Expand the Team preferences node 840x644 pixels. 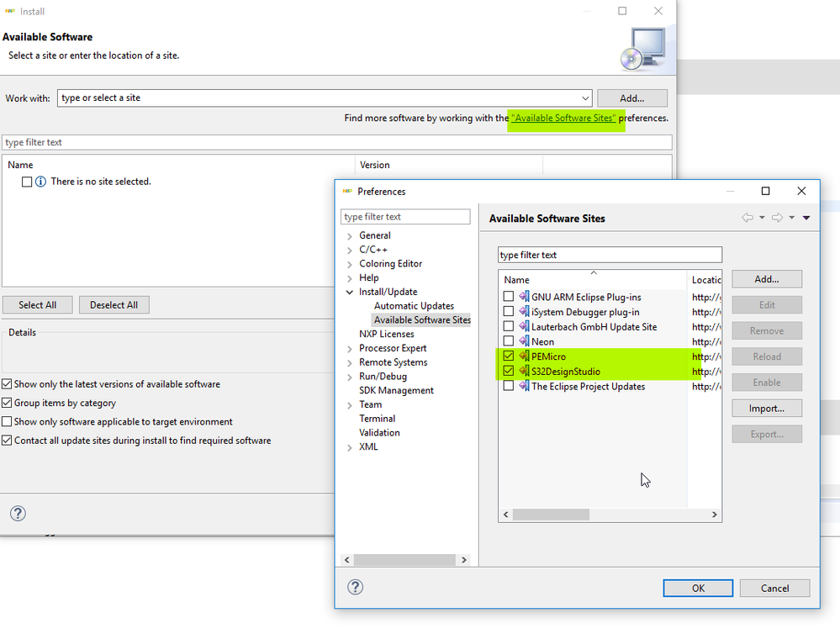349,405
